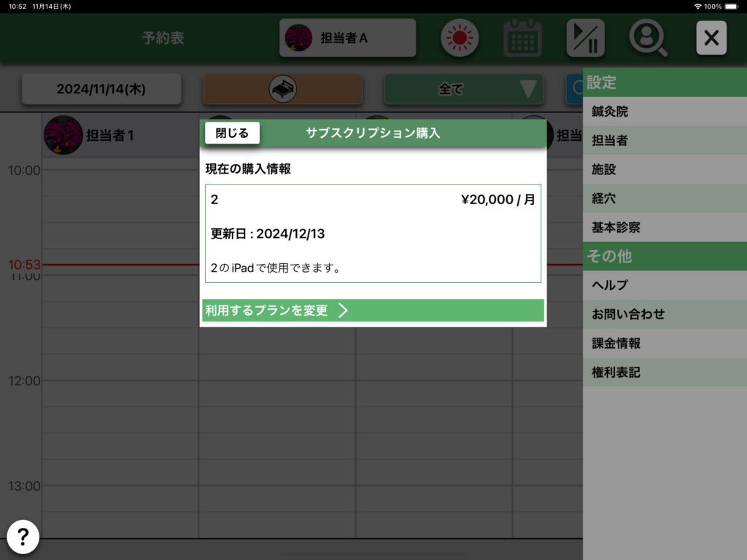Select 担当者 in settings menu

665,140
